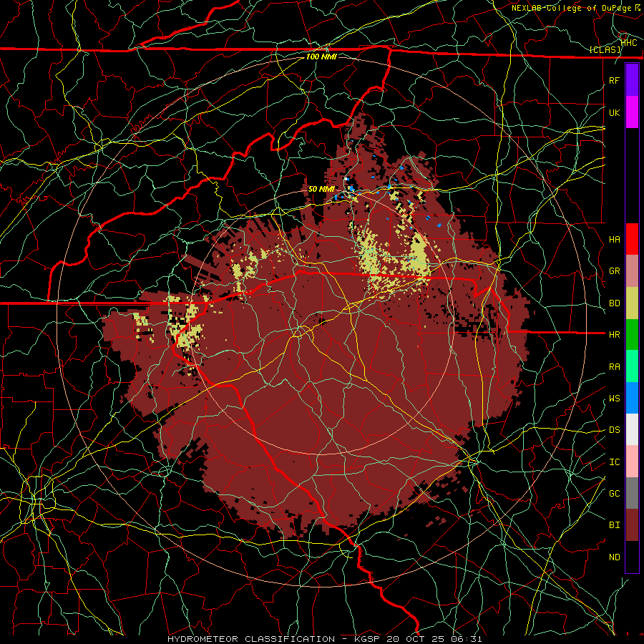Pick the DS white legend swatch

632,429
